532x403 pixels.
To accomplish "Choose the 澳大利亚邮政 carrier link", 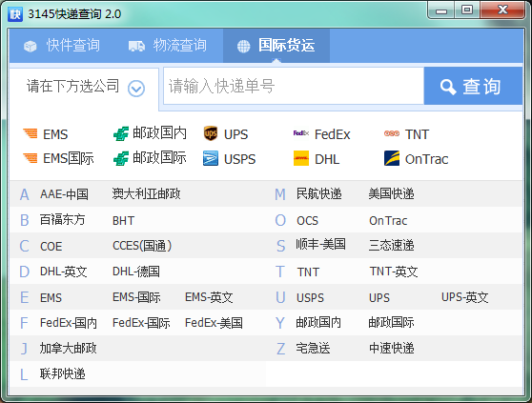I will (x=146, y=193).
